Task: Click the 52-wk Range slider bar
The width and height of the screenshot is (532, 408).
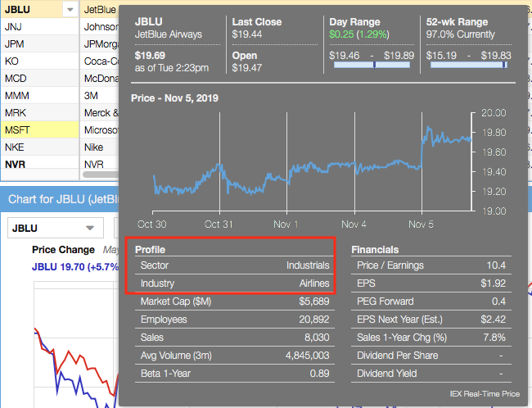Action: pyautogui.click(x=469, y=65)
